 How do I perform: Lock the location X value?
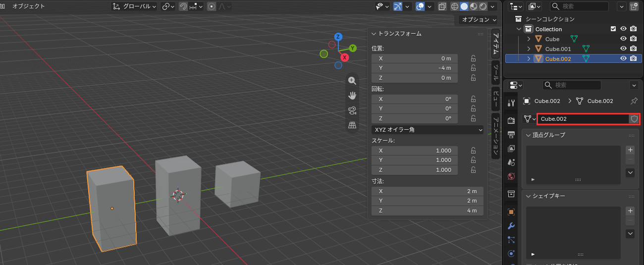[473, 58]
